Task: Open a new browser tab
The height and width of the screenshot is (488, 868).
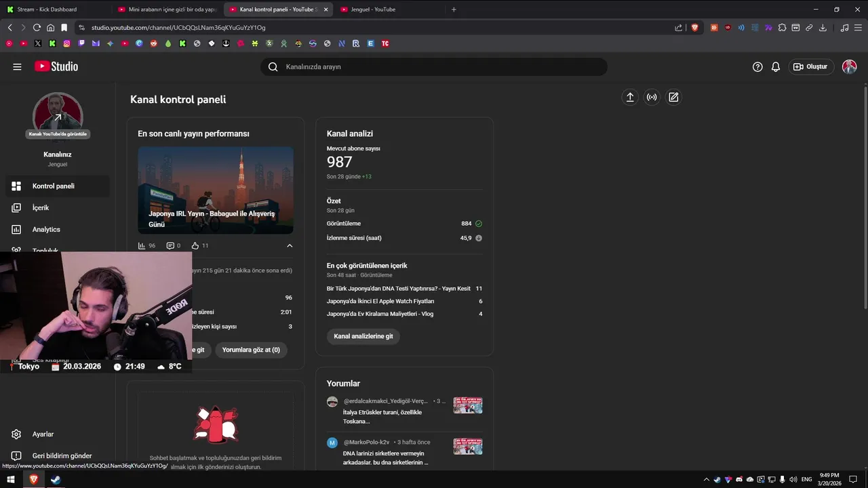Action: [x=454, y=9]
